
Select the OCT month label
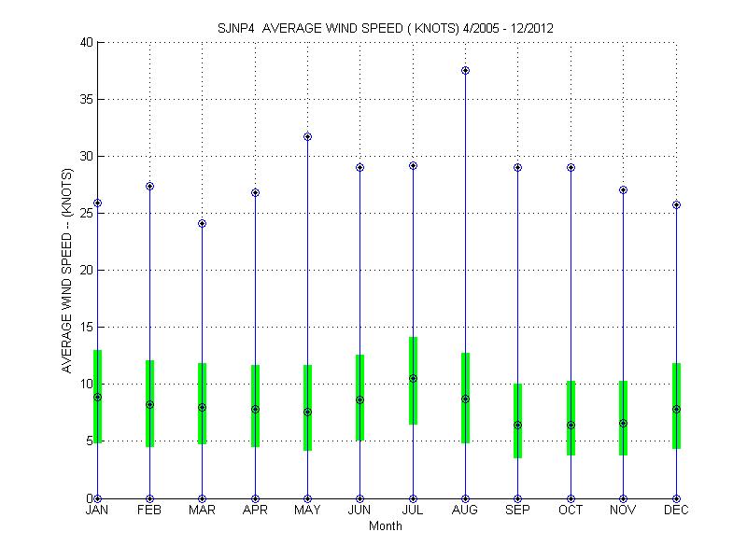[571, 511]
